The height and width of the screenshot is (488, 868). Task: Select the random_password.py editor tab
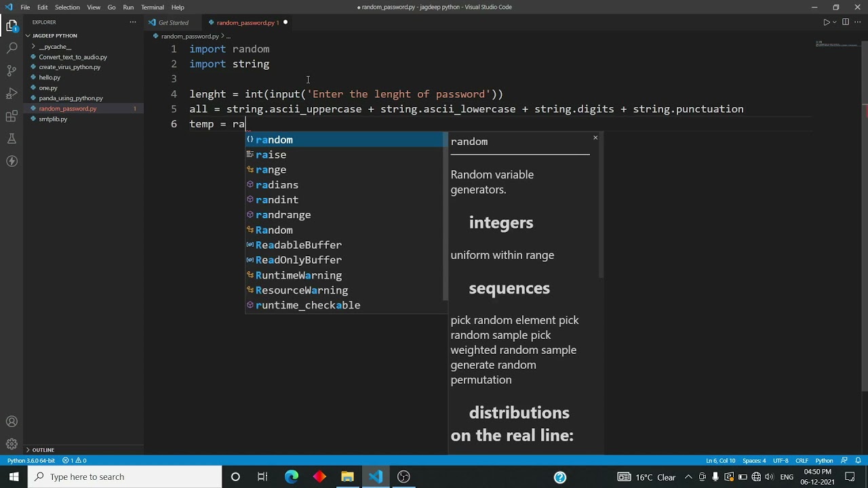tap(246, 22)
